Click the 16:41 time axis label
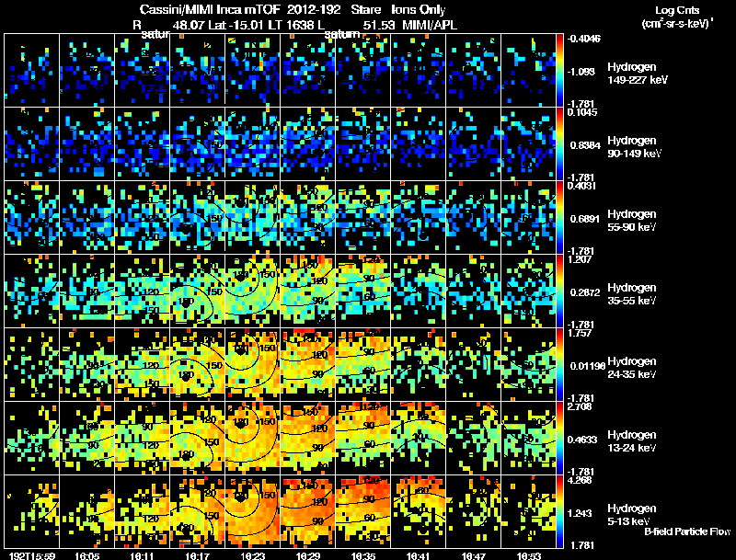 pyautogui.click(x=419, y=555)
